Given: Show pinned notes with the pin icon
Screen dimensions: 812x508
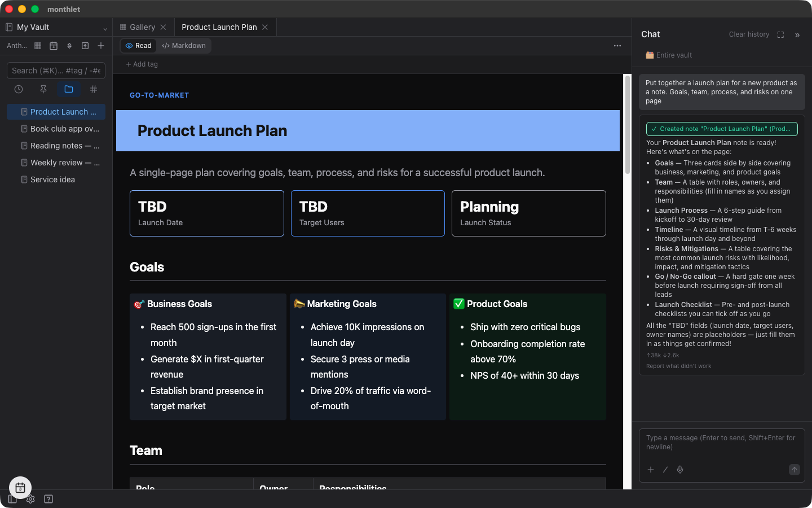Looking at the screenshot, I should [x=43, y=89].
